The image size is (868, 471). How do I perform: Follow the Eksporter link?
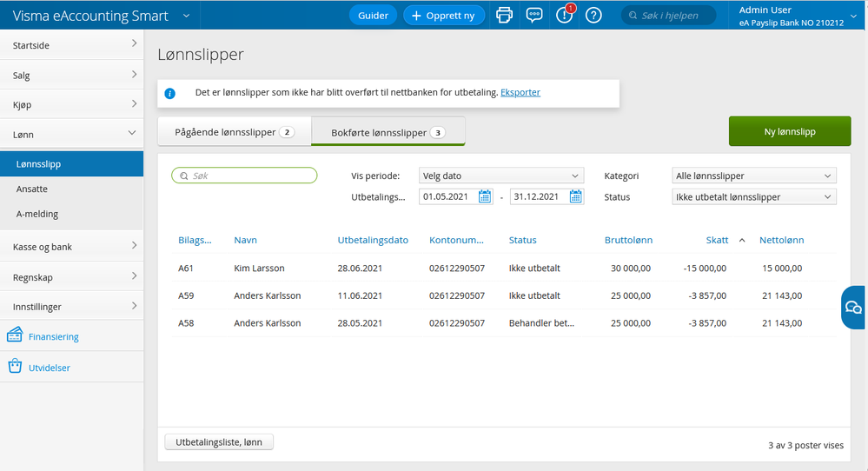[520, 92]
